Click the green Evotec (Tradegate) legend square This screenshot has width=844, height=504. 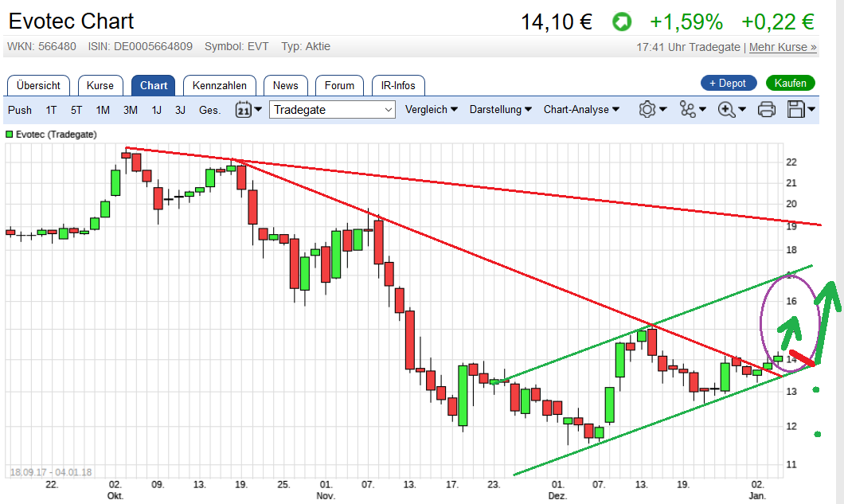tap(9, 134)
